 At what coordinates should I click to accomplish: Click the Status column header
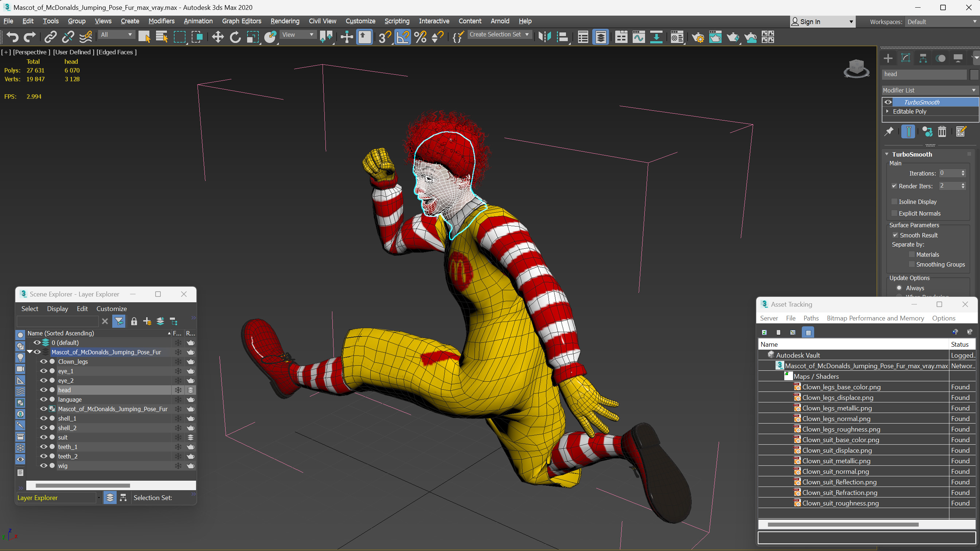coord(961,344)
